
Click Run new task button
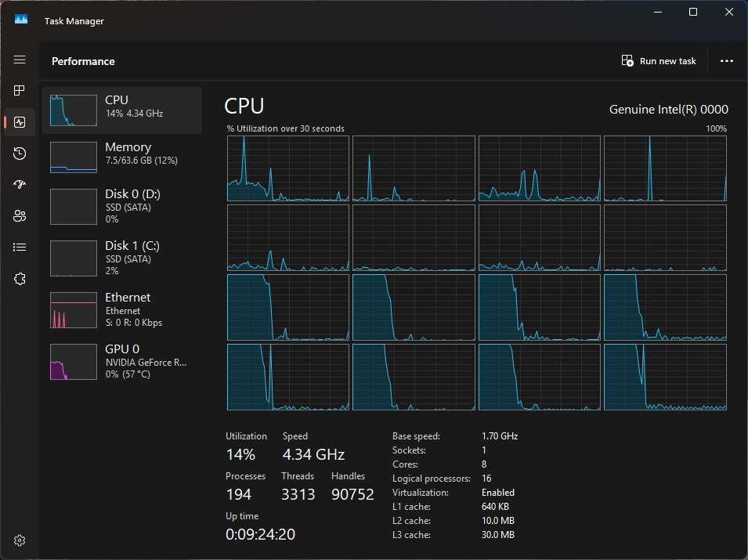659,61
